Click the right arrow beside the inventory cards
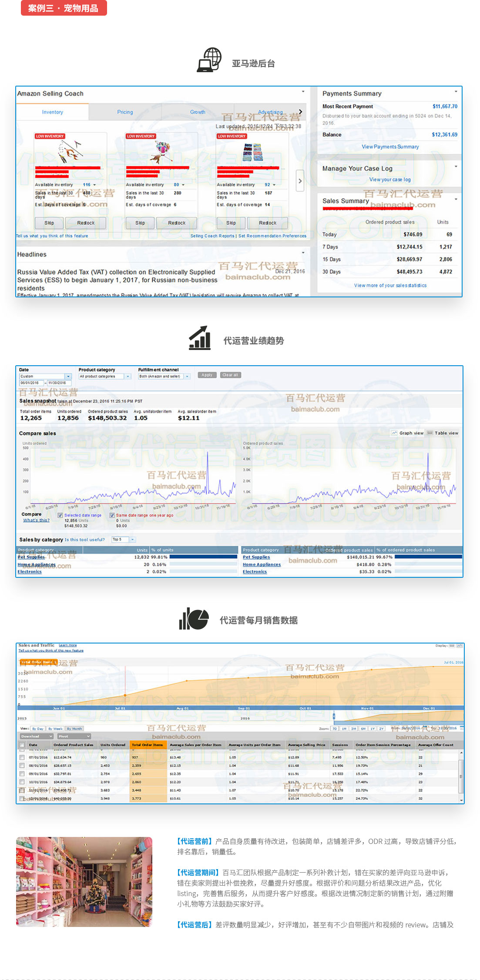 (300, 181)
